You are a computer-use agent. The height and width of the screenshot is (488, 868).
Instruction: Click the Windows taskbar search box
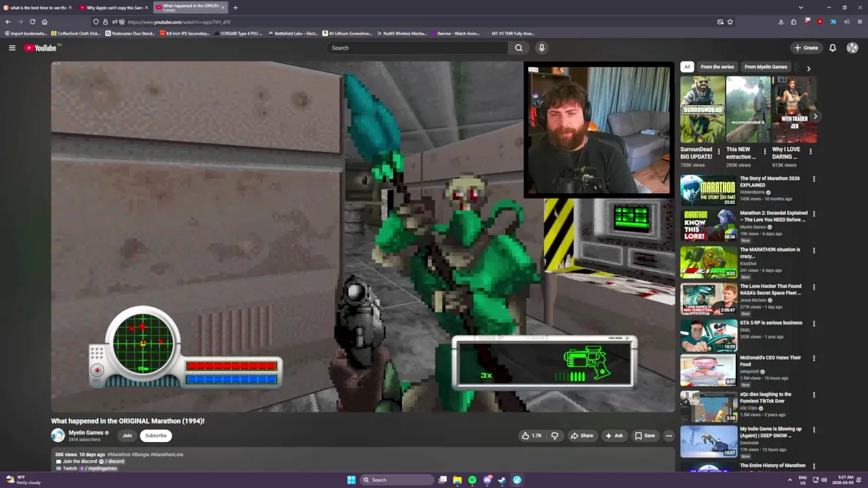[396, 480]
